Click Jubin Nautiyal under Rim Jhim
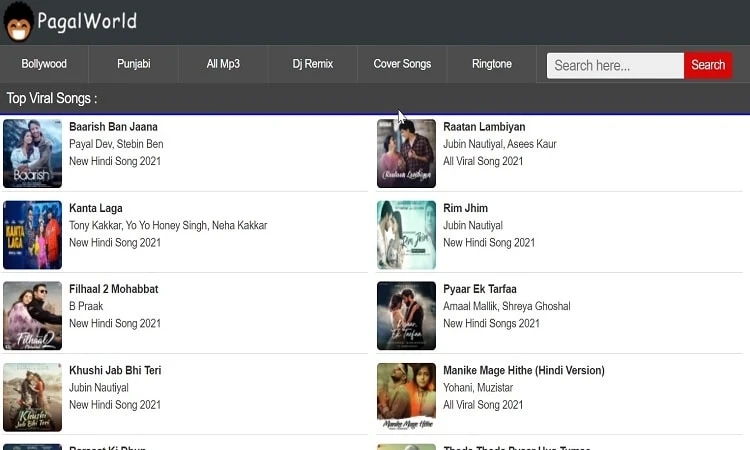 [x=473, y=225]
